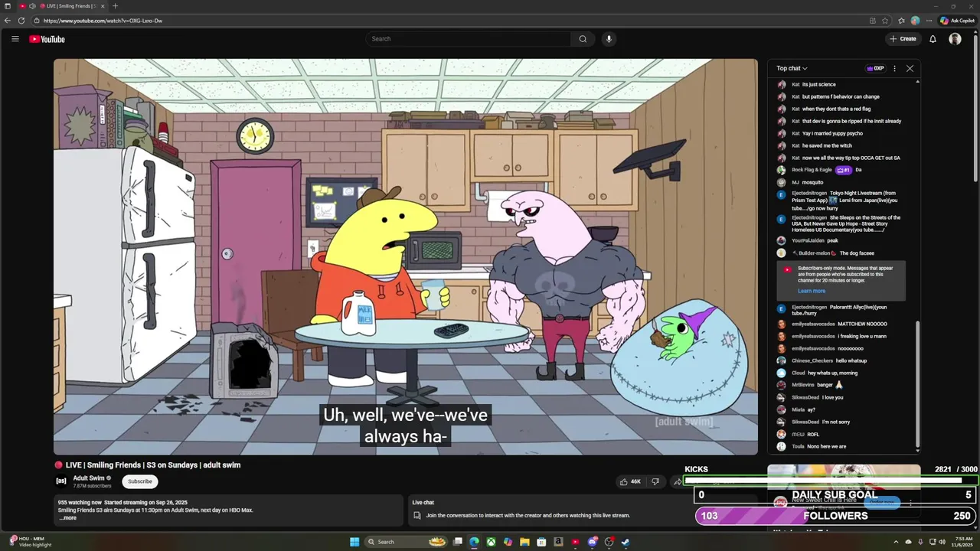Image resolution: width=980 pixels, height=551 pixels.
Task: Mute tab using speaker icon
Action: pos(32,6)
